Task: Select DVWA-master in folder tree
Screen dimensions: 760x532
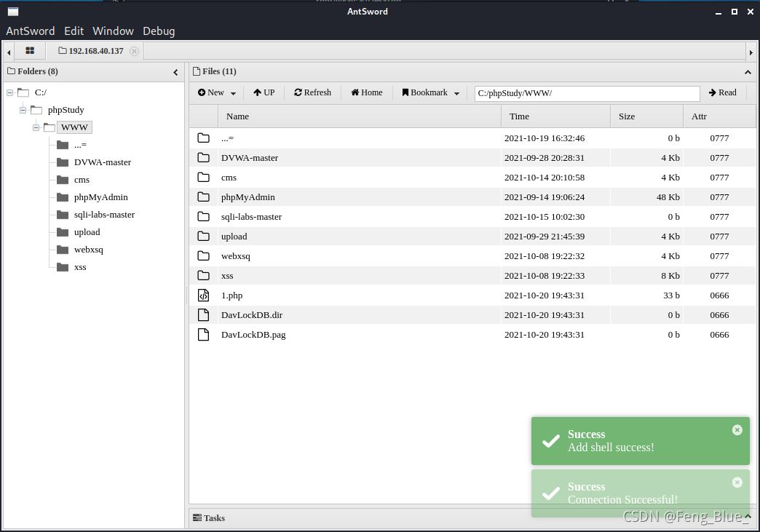Action: pos(102,162)
